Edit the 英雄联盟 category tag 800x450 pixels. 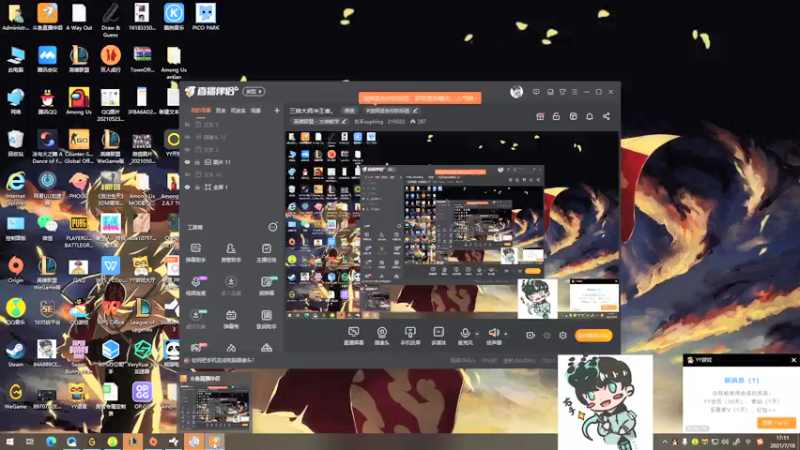[x=319, y=121]
